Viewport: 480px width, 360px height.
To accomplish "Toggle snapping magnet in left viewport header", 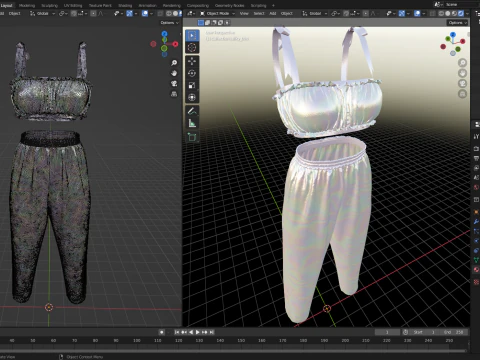I will pos(74,13).
